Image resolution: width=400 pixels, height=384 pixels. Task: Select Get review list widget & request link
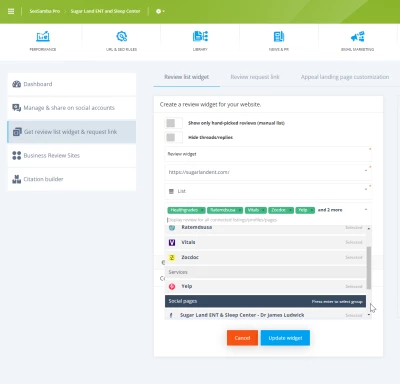pyautogui.click(x=72, y=132)
